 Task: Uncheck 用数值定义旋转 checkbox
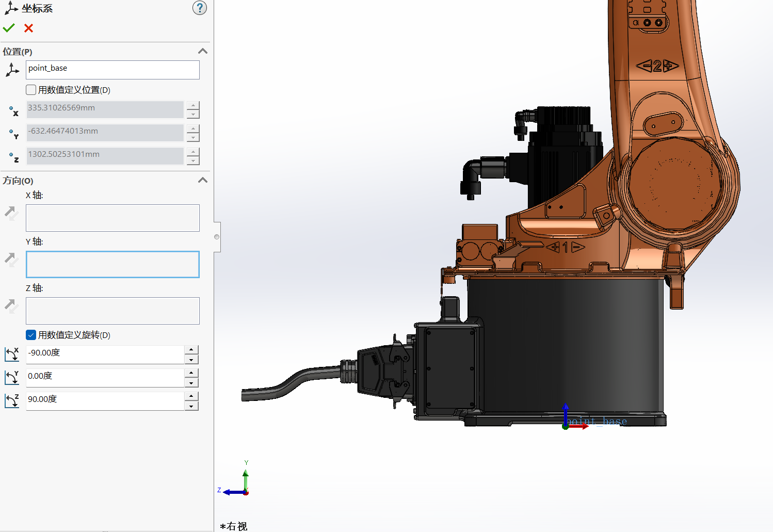[x=31, y=335]
